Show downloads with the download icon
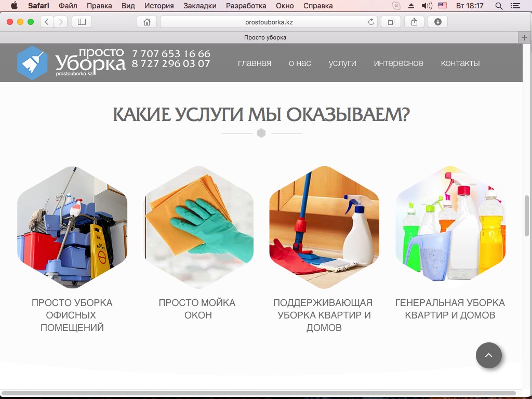Viewport: 532px width, 399px height. [x=437, y=22]
